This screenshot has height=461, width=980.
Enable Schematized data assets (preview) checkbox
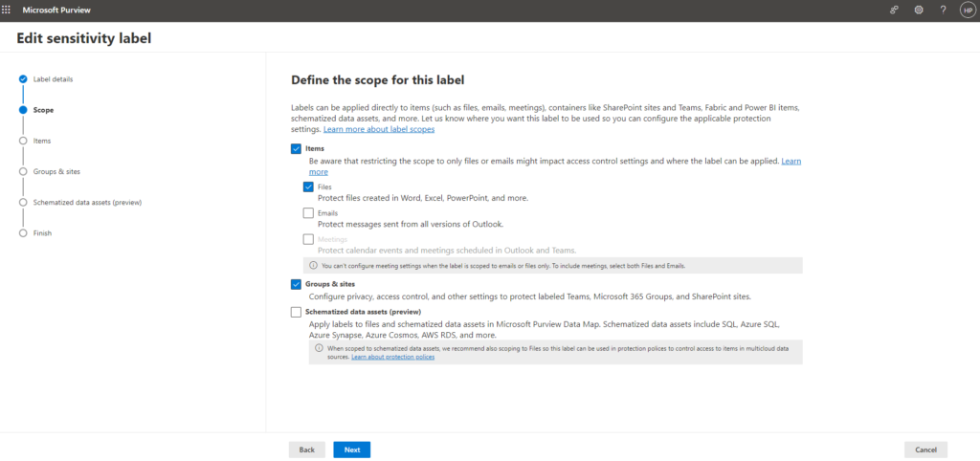click(296, 312)
